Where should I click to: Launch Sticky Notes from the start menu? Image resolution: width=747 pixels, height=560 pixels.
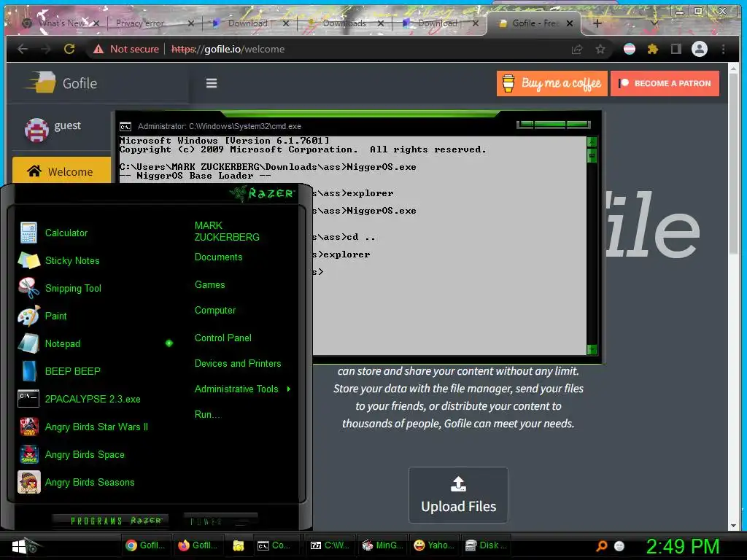(59, 260)
